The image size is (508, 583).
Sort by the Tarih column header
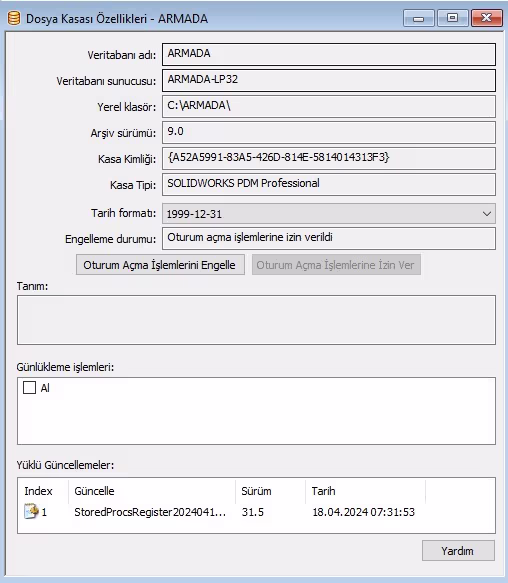(366, 491)
